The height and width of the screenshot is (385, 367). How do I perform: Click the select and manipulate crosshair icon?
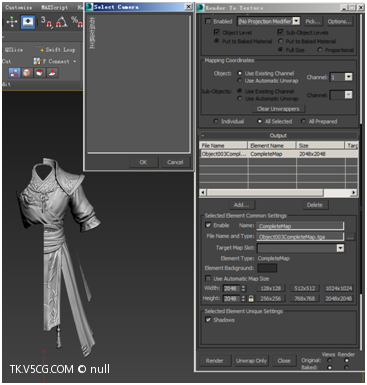(12, 22)
